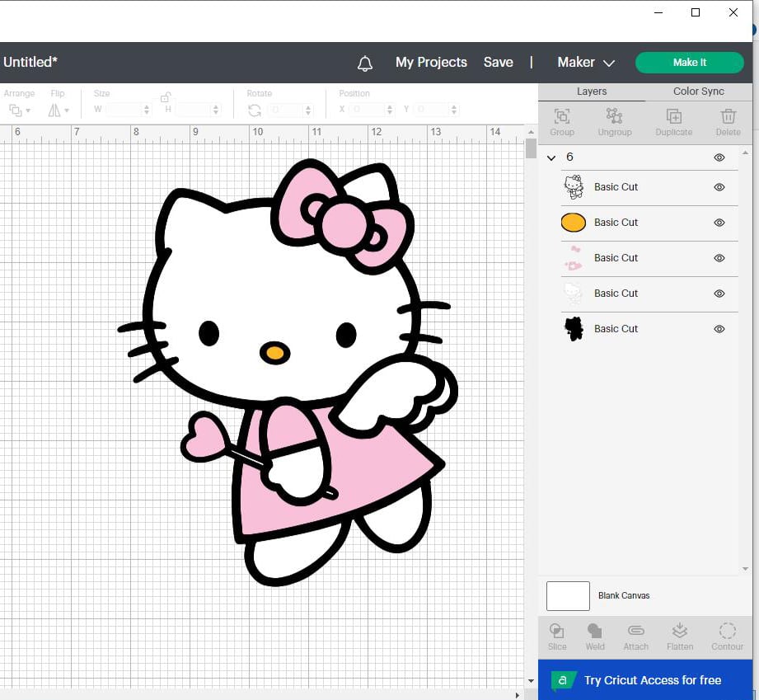759x700 pixels.
Task: Toggle visibility of group 6
Action: click(x=719, y=157)
